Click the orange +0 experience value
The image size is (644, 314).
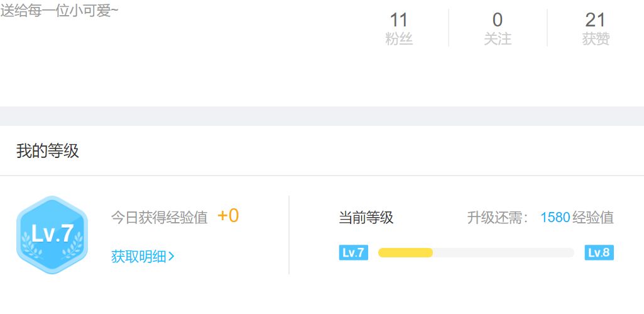[228, 216]
